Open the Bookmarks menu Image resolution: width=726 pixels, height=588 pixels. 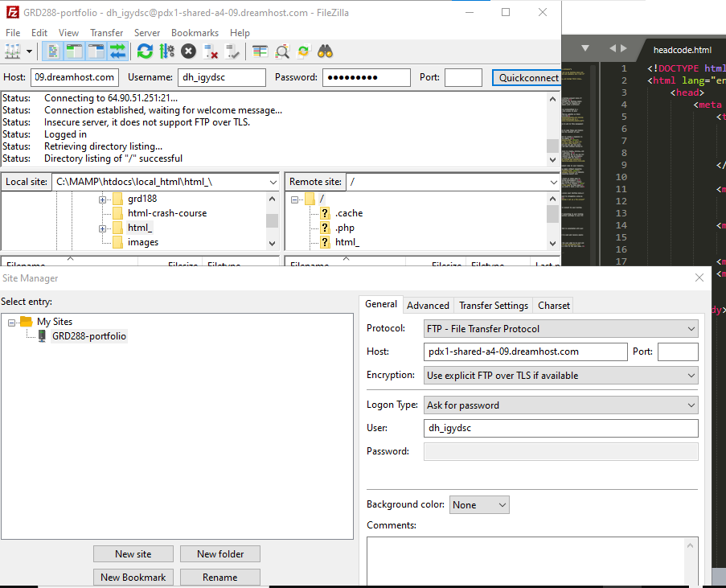[x=195, y=33]
